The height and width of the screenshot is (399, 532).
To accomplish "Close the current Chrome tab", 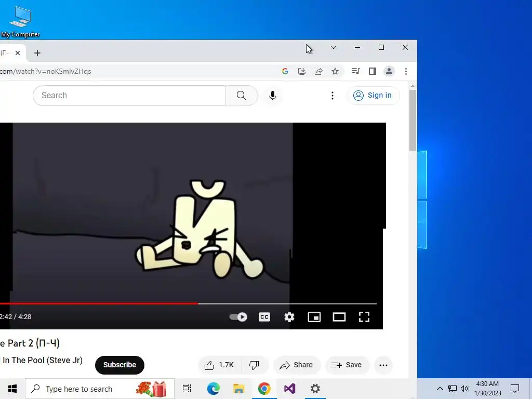I will [18, 53].
